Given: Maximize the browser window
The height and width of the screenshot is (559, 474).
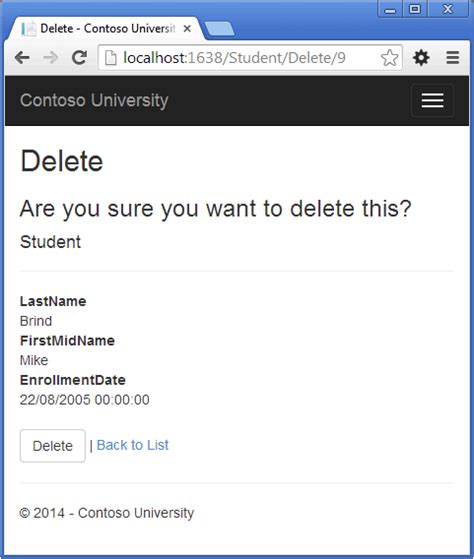Looking at the screenshot, I should point(414,9).
